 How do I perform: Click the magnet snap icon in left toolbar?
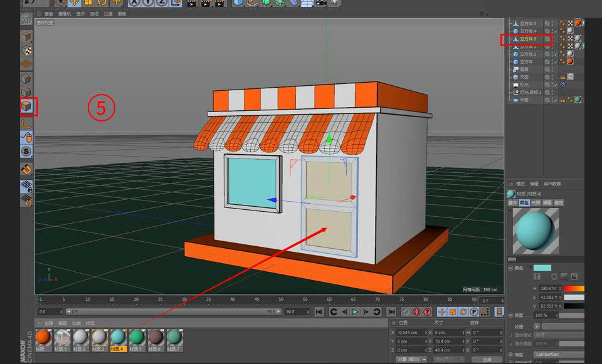coord(27,169)
